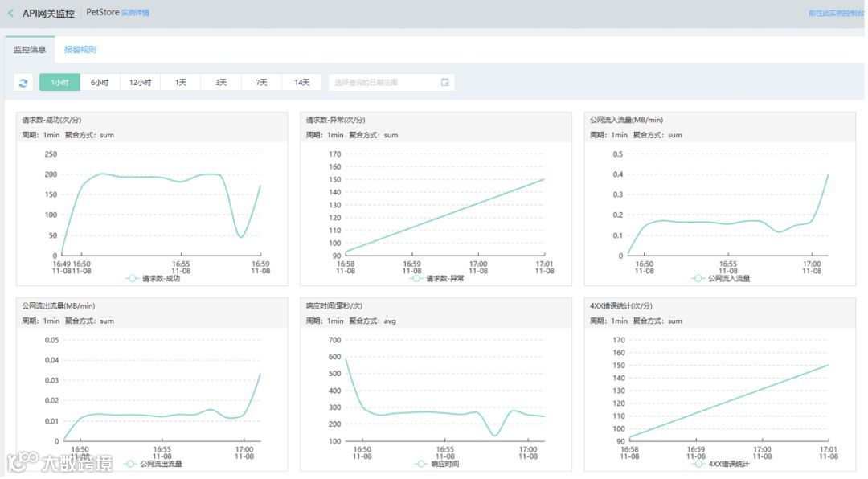Click the date range query input field

[391, 83]
